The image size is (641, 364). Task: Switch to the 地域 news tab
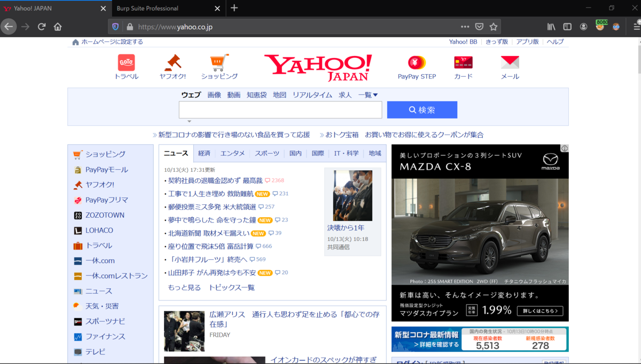tap(375, 153)
